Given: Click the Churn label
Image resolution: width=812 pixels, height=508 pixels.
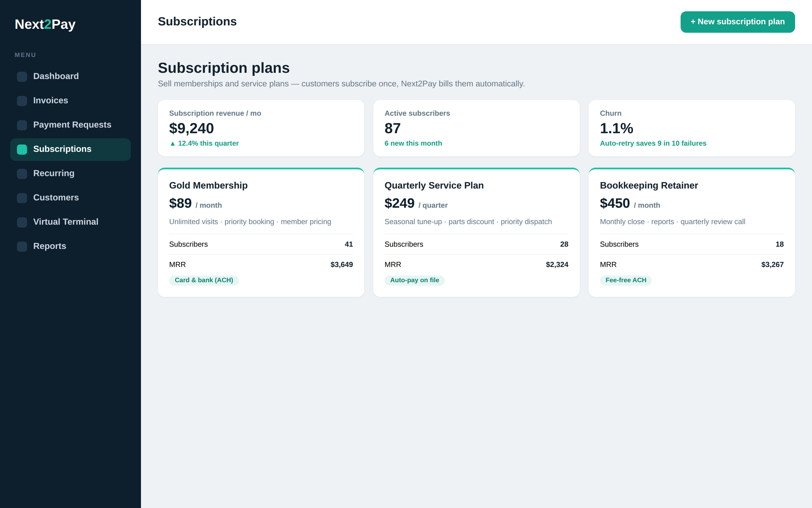Looking at the screenshot, I should 611,113.
